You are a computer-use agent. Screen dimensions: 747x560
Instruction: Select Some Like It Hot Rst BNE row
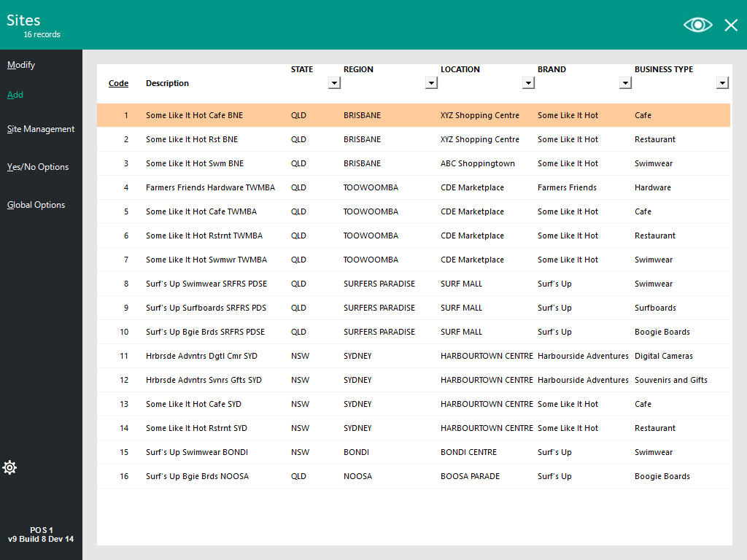(192, 139)
